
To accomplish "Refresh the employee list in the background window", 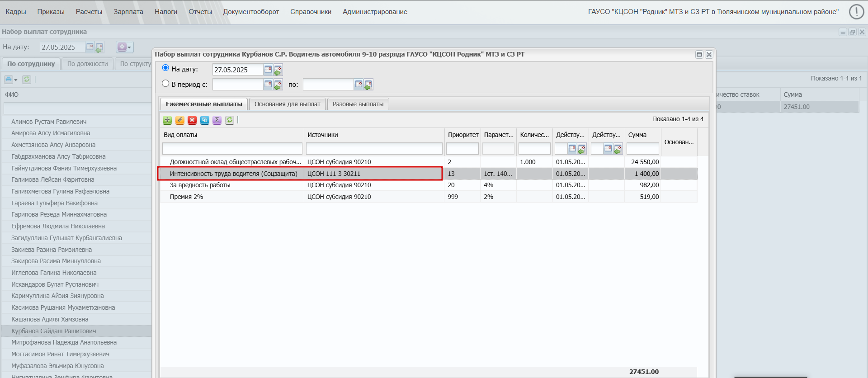I will [x=27, y=80].
